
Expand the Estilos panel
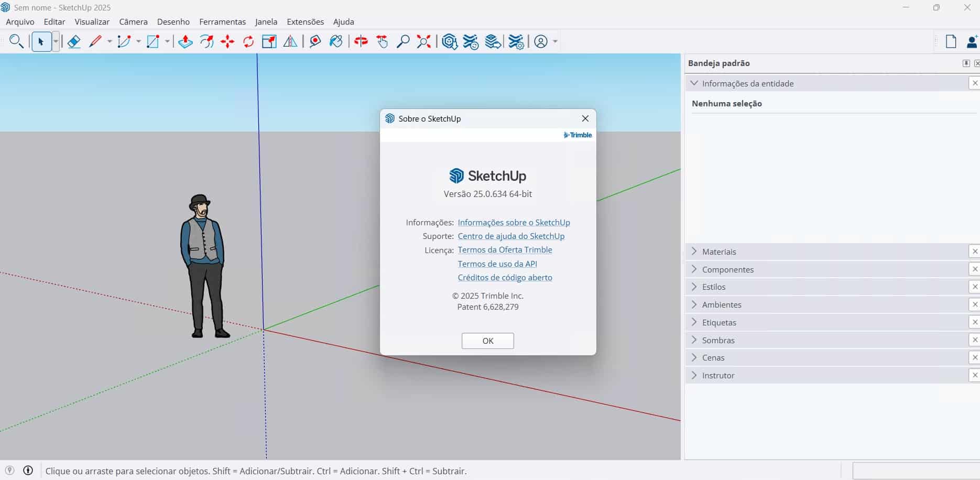(x=694, y=287)
